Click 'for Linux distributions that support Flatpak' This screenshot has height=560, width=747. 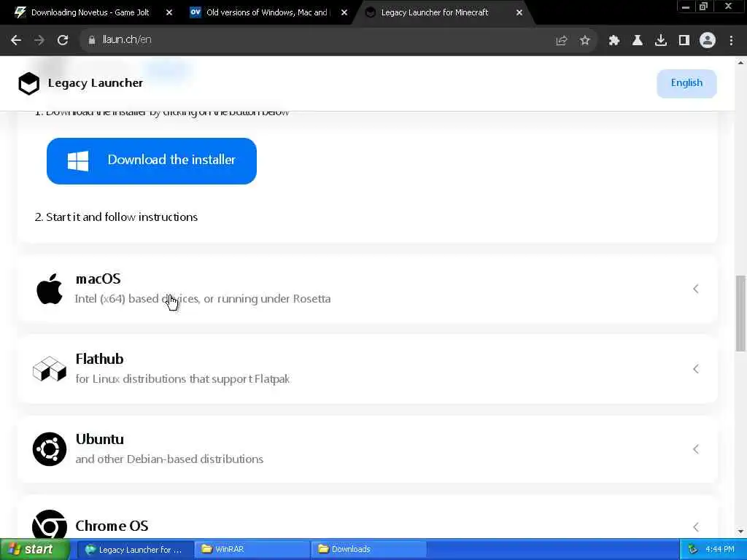(x=182, y=379)
